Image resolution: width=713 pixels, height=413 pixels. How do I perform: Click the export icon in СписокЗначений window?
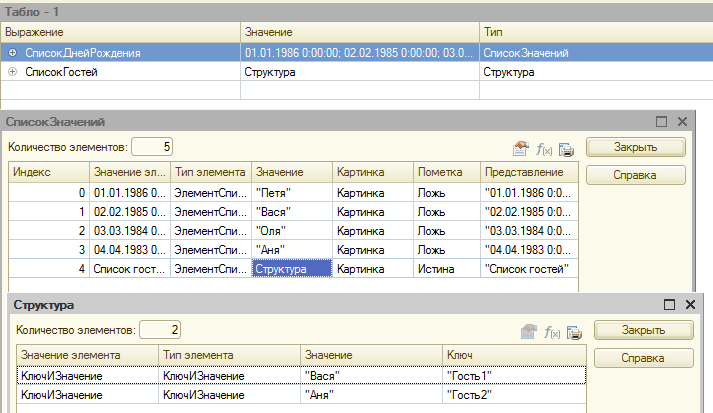(521, 148)
